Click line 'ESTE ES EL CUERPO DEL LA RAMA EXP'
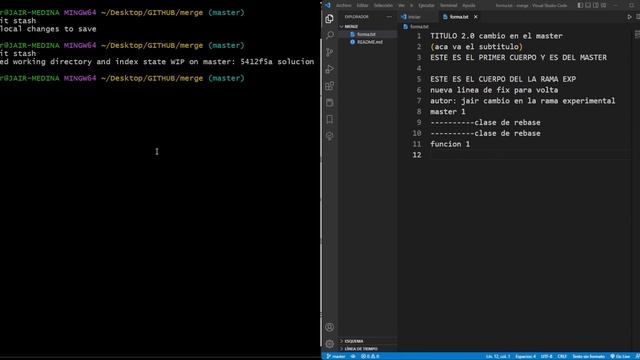The image size is (640, 360). 503,79
